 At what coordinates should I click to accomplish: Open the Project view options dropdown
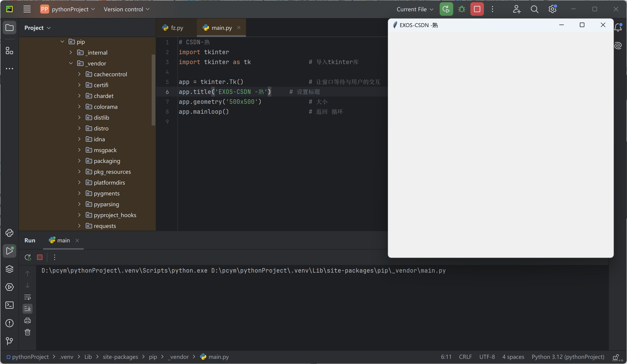(37, 28)
